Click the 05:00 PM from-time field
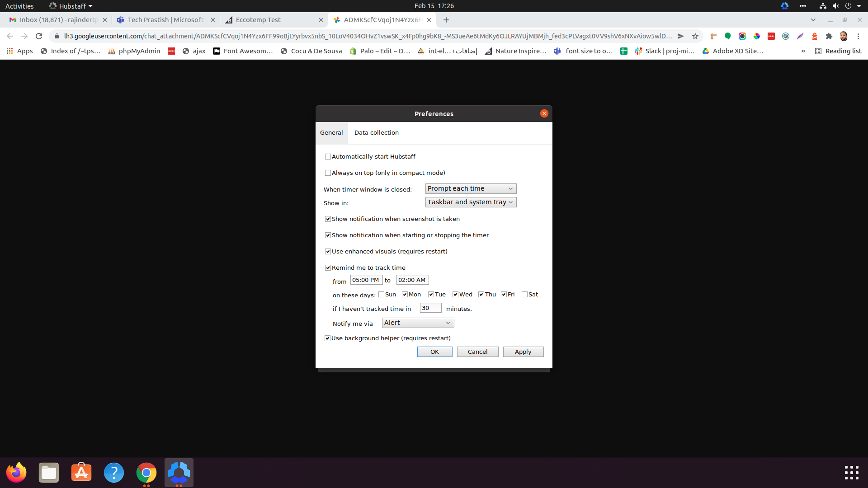 [366, 280]
